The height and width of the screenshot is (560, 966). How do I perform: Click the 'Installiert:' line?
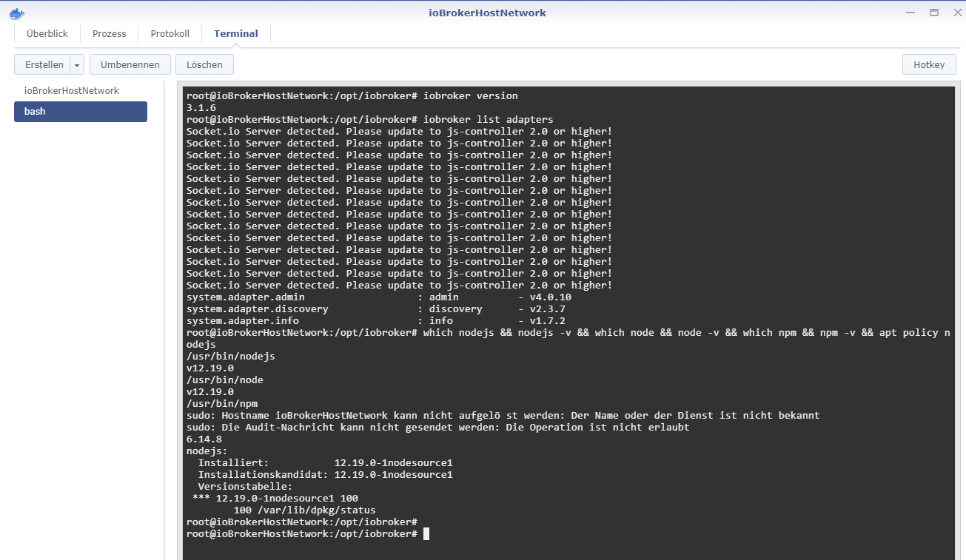(326, 463)
